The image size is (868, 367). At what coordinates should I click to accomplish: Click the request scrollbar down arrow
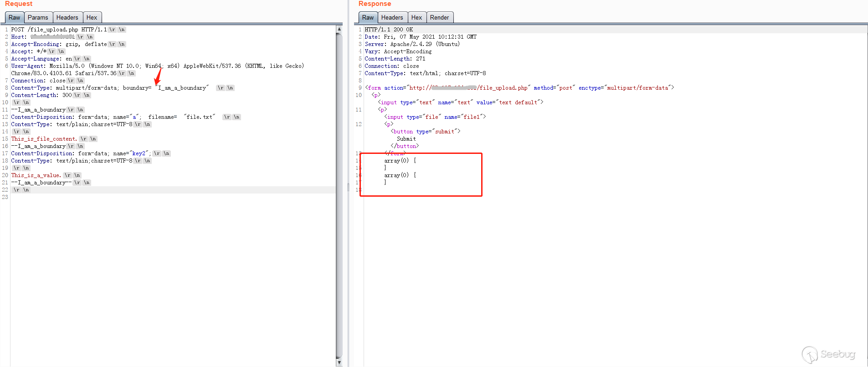click(339, 362)
